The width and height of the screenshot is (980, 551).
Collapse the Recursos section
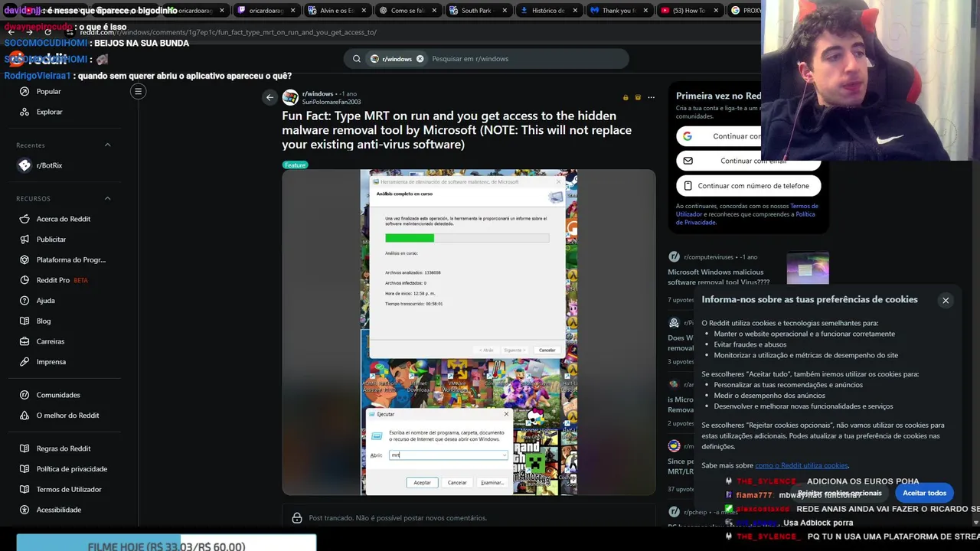click(107, 198)
